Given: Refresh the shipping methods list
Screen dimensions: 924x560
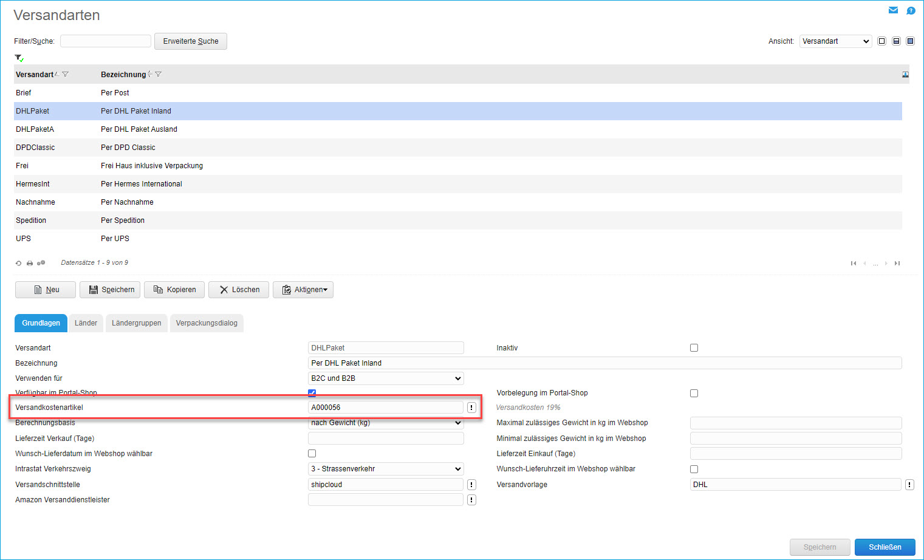Looking at the screenshot, I should [x=18, y=263].
